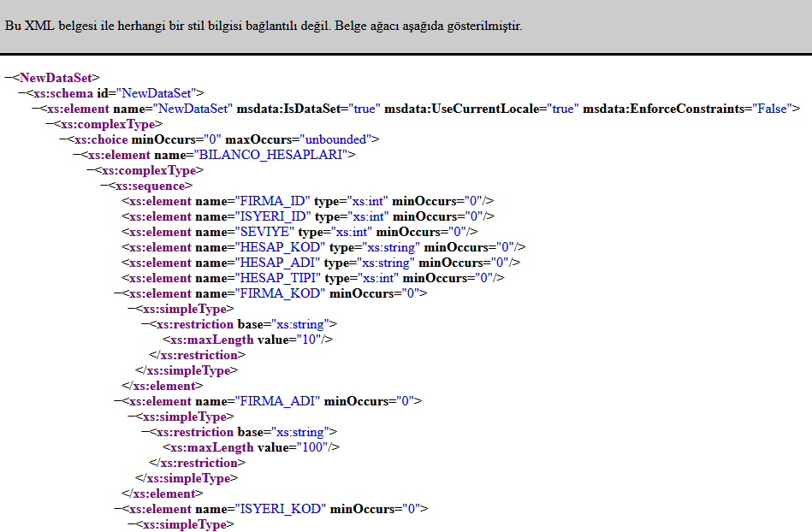Screen dimensions: 812x532
Task: Collapse the FIRMA_KOD element
Action: [x=117, y=293]
